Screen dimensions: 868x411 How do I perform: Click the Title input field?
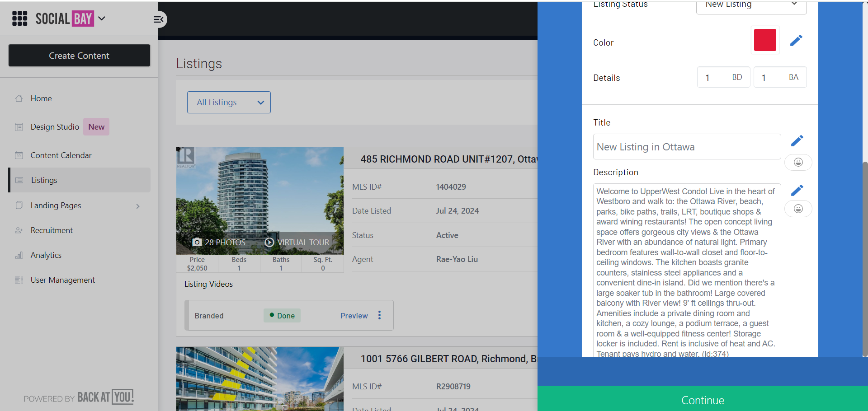tap(687, 146)
